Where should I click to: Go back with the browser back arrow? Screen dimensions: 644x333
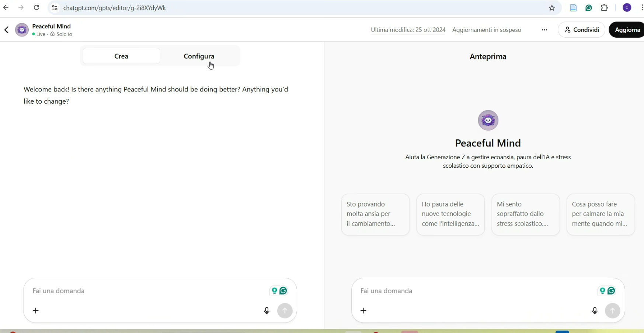click(x=6, y=8)
